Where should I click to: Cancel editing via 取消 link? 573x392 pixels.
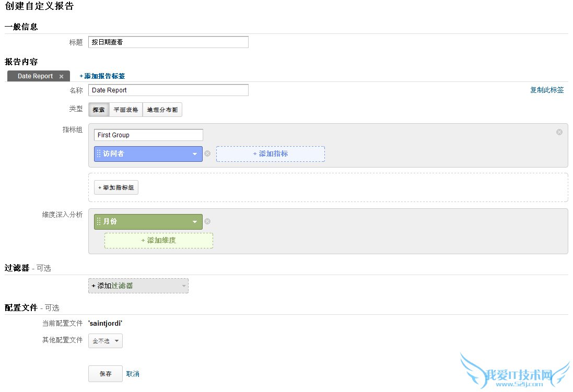click(x=132, y=373)
